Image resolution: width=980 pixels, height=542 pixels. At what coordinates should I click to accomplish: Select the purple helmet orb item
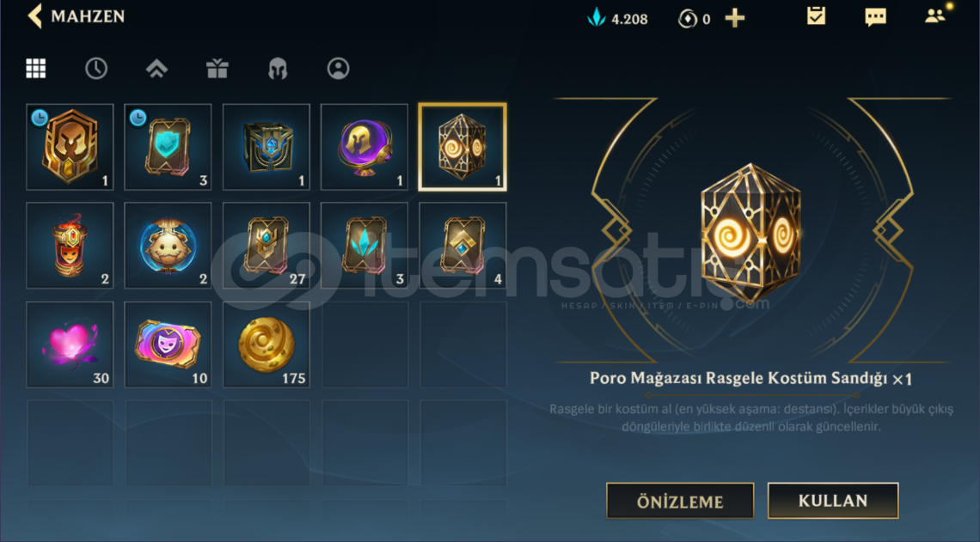364,147
